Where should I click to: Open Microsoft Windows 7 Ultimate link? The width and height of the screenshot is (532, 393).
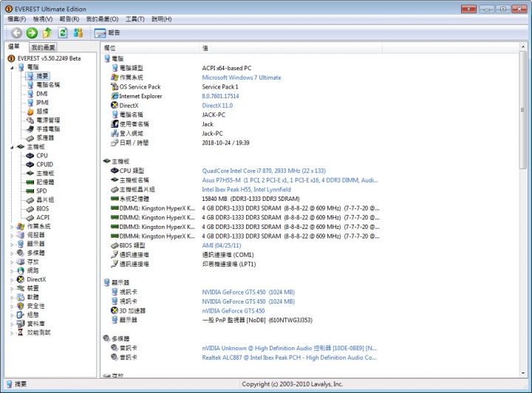click(242, 78)
